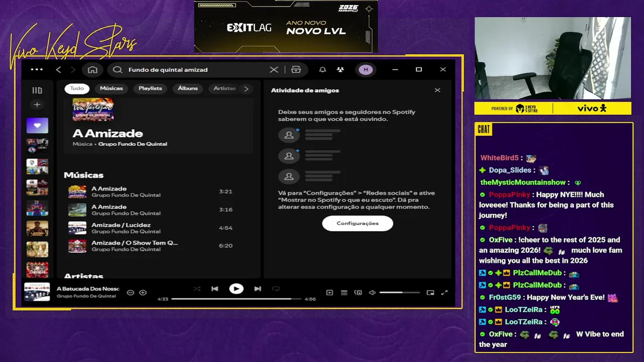Open the miniplayer
This screenshot has height=362, width=644.
click(x=430, y=293)
